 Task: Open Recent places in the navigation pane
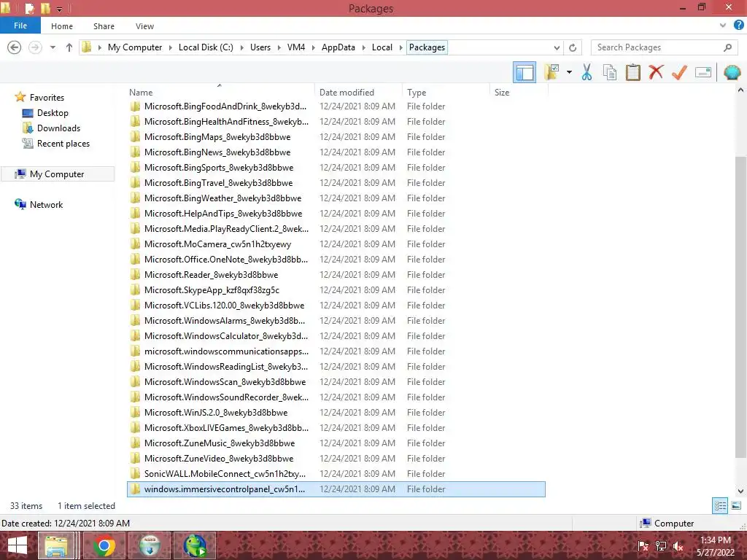[63, 144]
